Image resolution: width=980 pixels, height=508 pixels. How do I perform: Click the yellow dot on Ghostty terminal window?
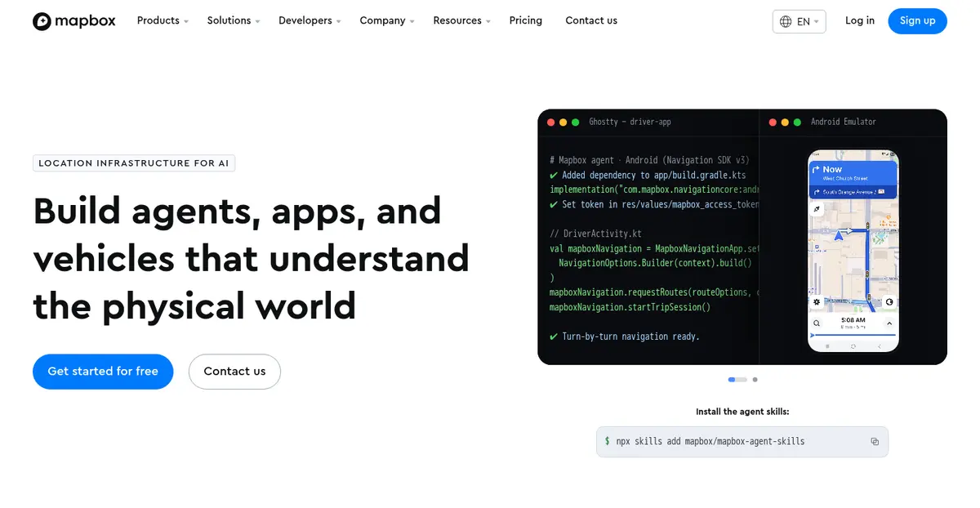[x=563, y=123]
